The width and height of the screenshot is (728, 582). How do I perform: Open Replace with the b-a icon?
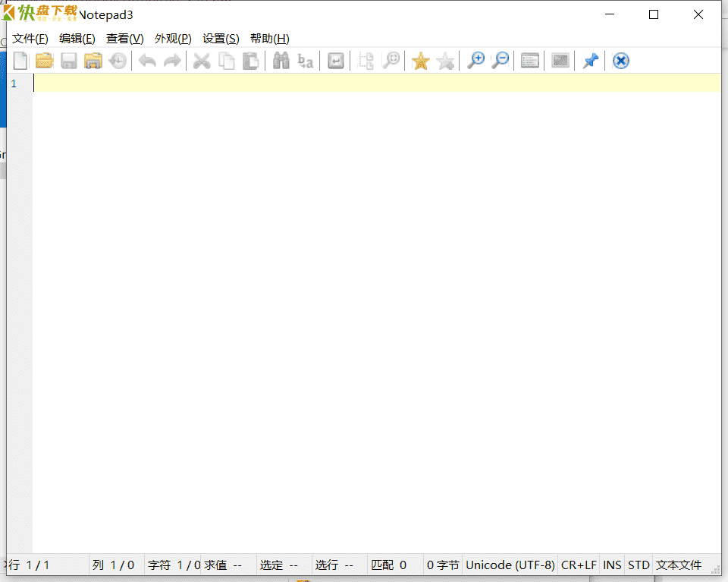click(x=306, y=61)
